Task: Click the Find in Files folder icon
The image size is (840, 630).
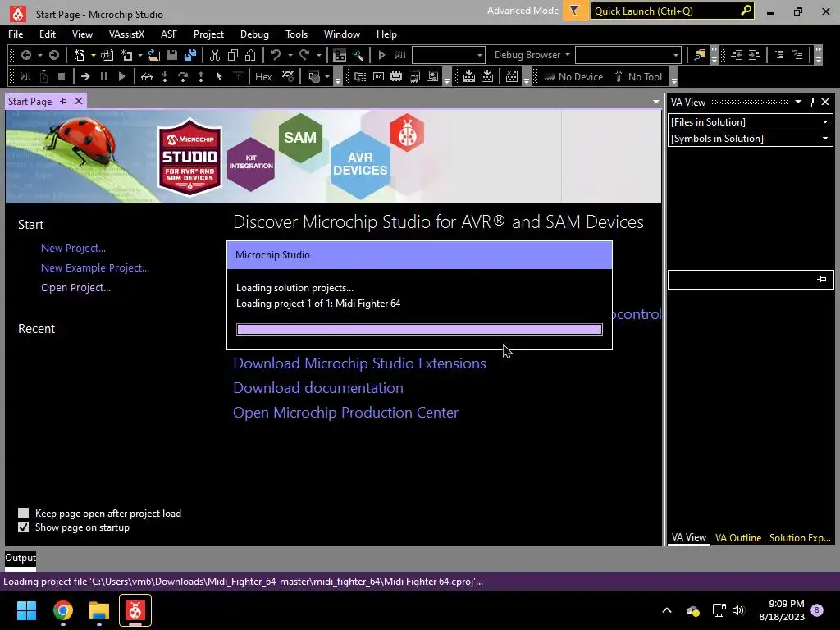Action: 700,55
